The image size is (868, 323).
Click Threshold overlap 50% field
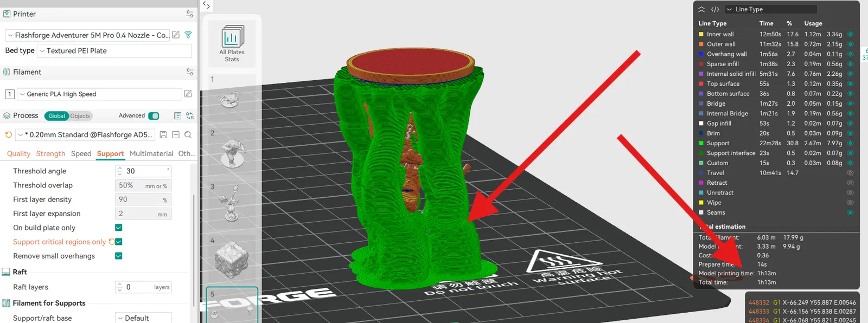143,185
